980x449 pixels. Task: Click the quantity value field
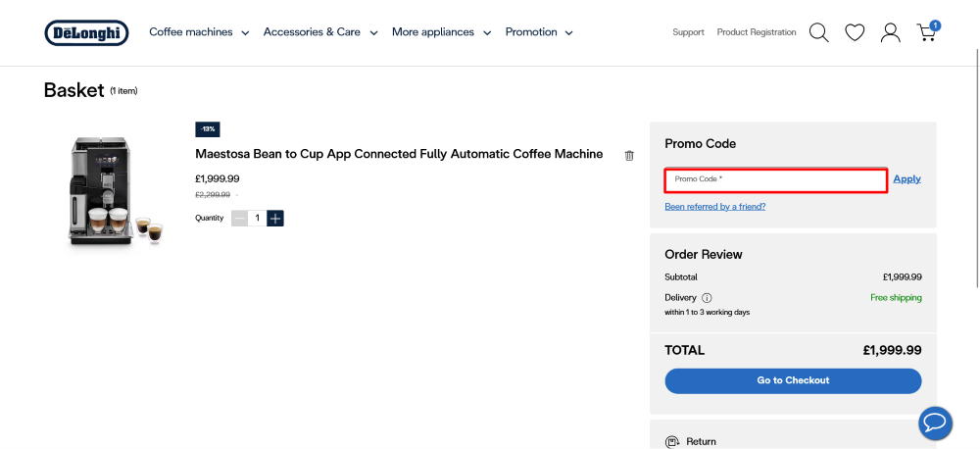(x=258, y=219)
